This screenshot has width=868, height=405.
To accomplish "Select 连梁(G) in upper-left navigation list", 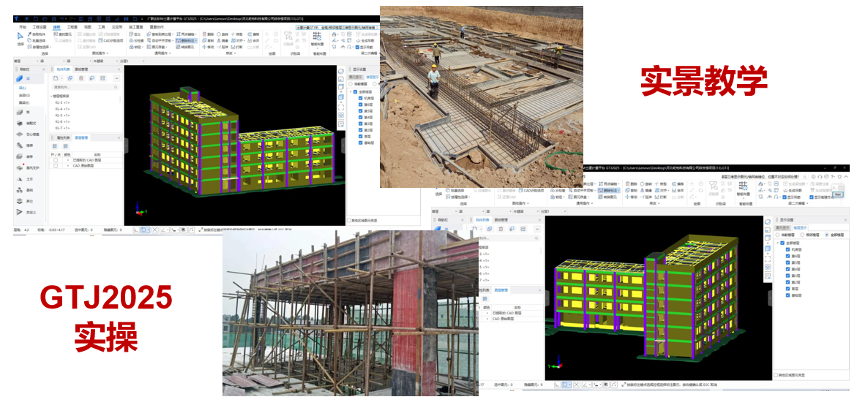I will point(24,95).
